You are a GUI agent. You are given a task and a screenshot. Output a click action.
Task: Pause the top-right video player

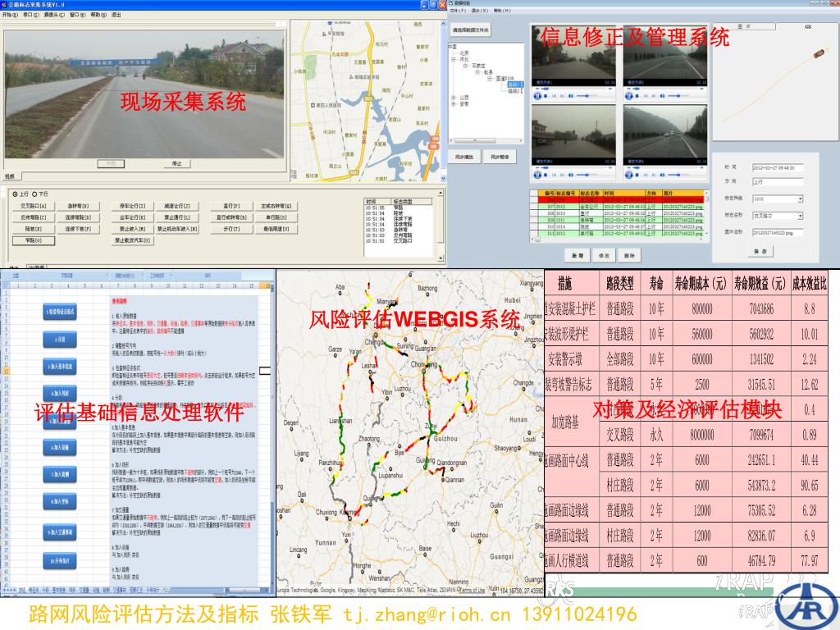pos(629,96)
